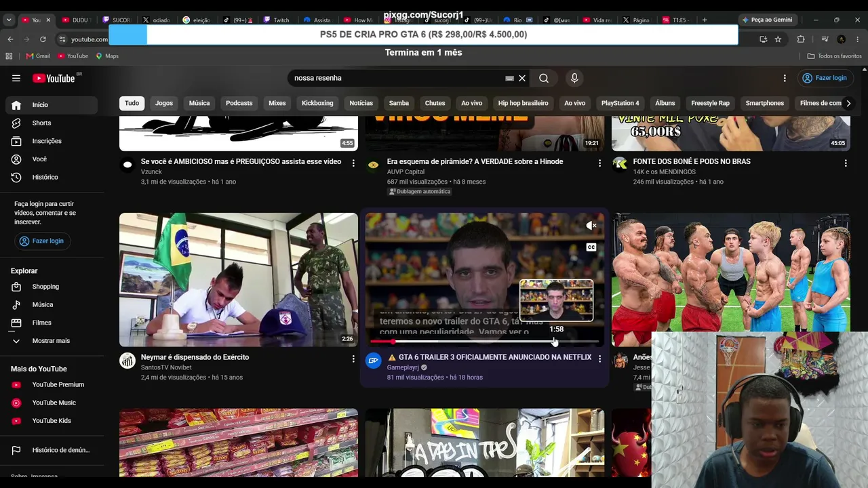This screenshot has width=868, height=488.
Task: Open options for FONTE DOS BONÉ video
Action: 846,163
